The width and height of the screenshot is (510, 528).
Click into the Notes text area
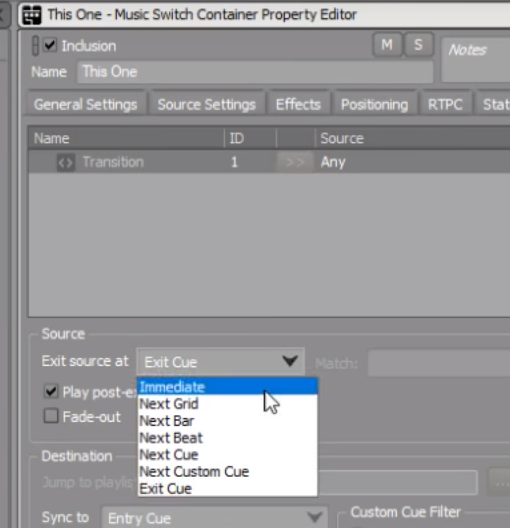[x=476, y=60]
